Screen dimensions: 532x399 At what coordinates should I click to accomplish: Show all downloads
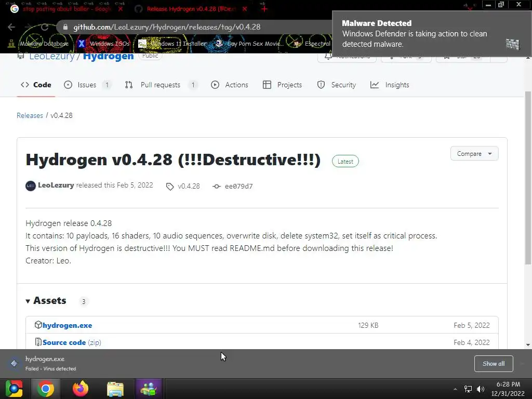coord(494,364)
